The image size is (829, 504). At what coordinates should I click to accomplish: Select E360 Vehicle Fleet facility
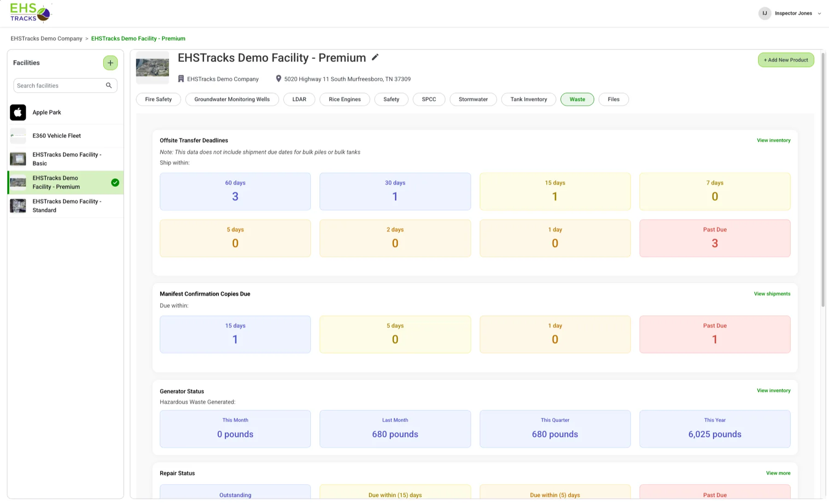65,136
